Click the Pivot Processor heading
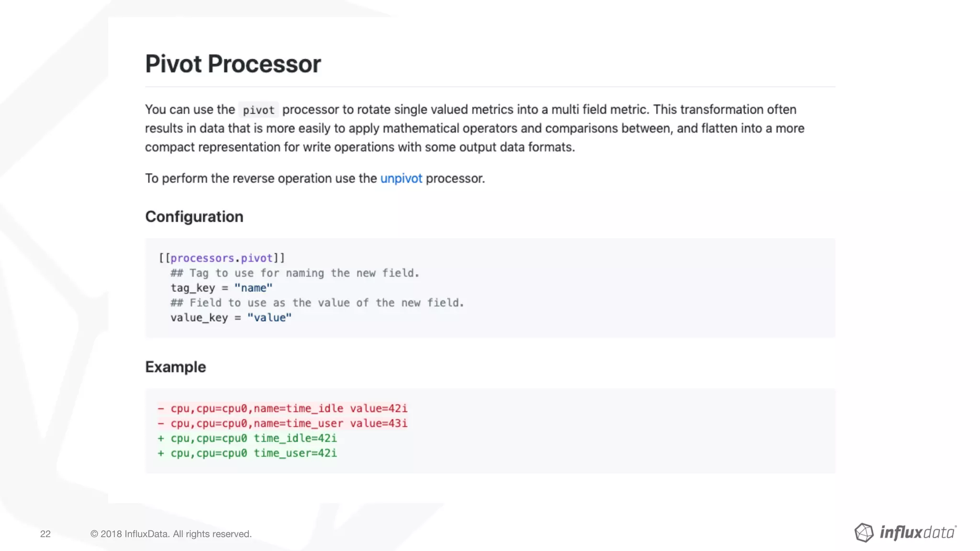The width and height of the screenshot is (980, 551). click(x=233, y=64)
